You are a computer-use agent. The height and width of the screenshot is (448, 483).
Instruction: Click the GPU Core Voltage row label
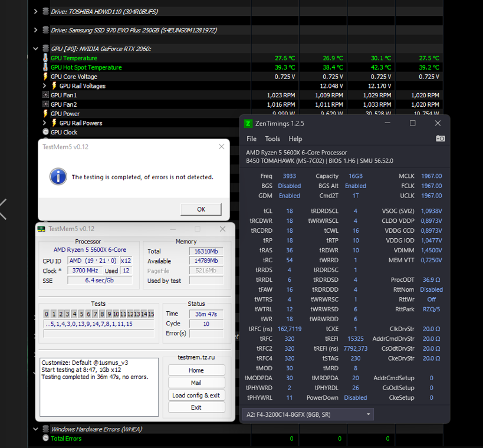(x=74, y=77)
